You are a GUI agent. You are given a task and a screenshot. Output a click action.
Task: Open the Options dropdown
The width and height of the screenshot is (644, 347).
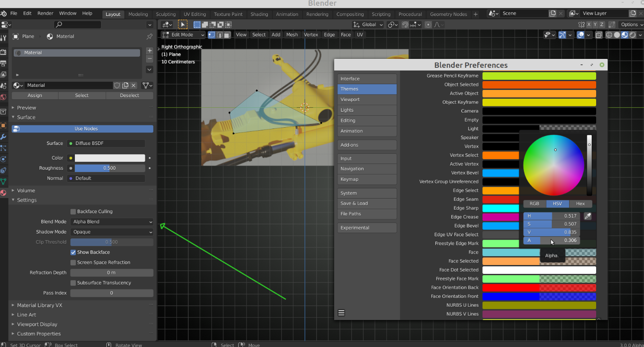632,25
